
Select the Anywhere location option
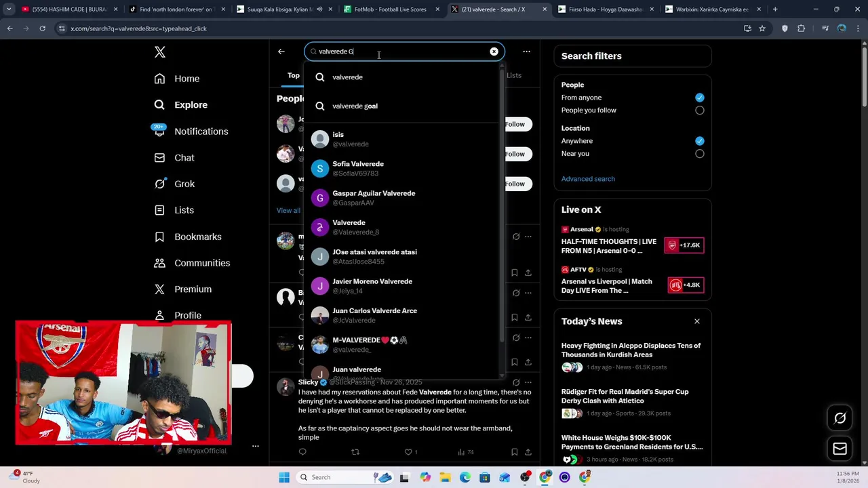click(699, 141)
